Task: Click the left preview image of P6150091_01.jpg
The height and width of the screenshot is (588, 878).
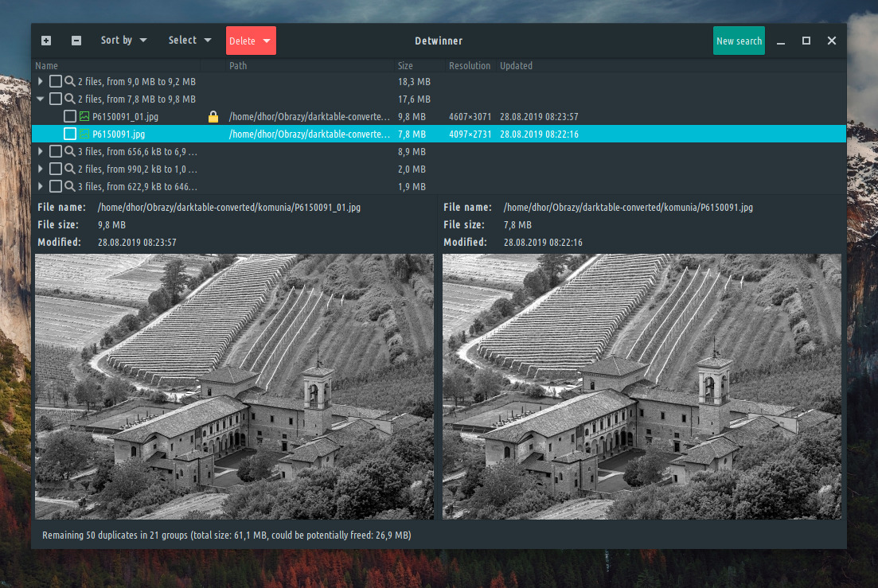Action: (234, 387)
